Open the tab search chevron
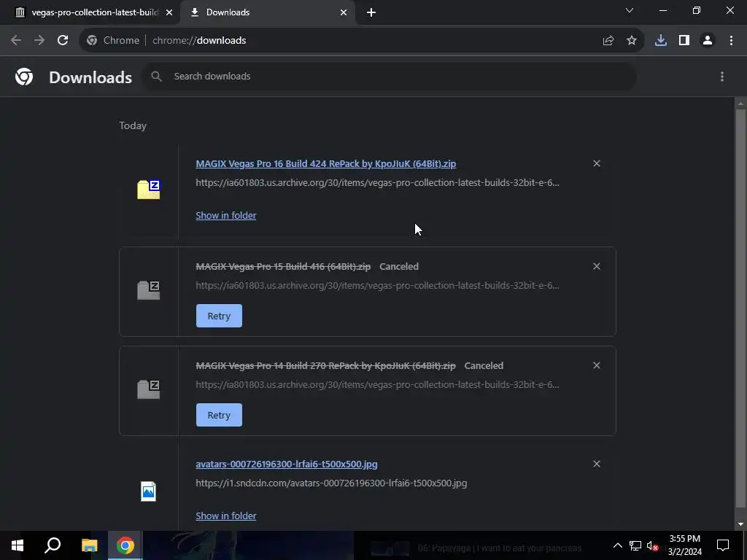 coord(630,10)
